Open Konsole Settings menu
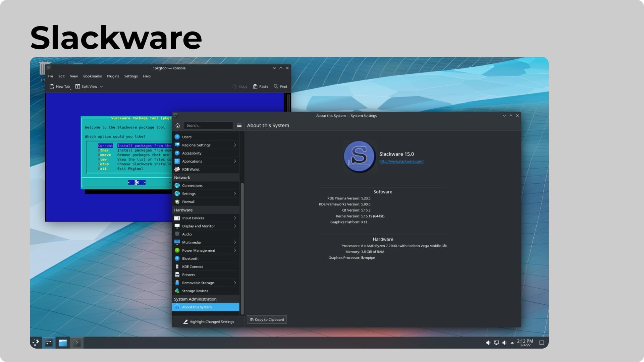The width and height of the screenshot is (644, 362). (x=131, y=76)
